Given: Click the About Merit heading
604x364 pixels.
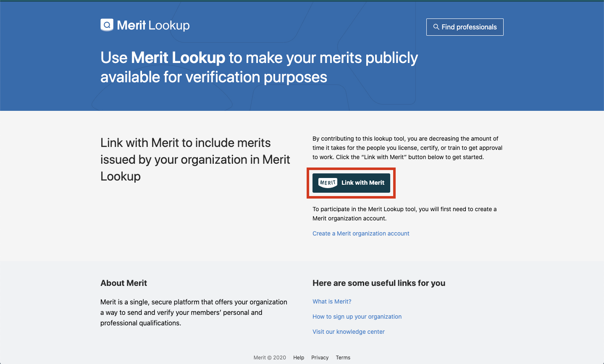Looking at the screenshot, I should (124, 283).
